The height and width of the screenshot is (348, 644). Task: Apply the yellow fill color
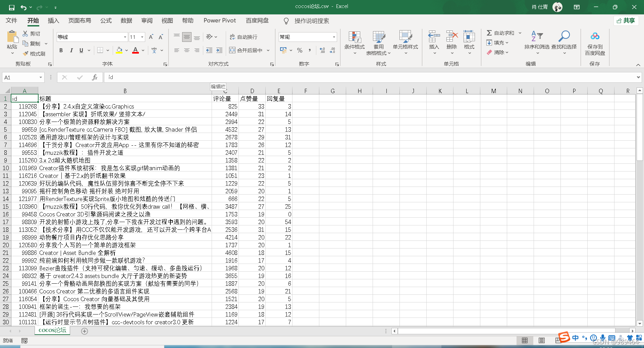point(119,50)
